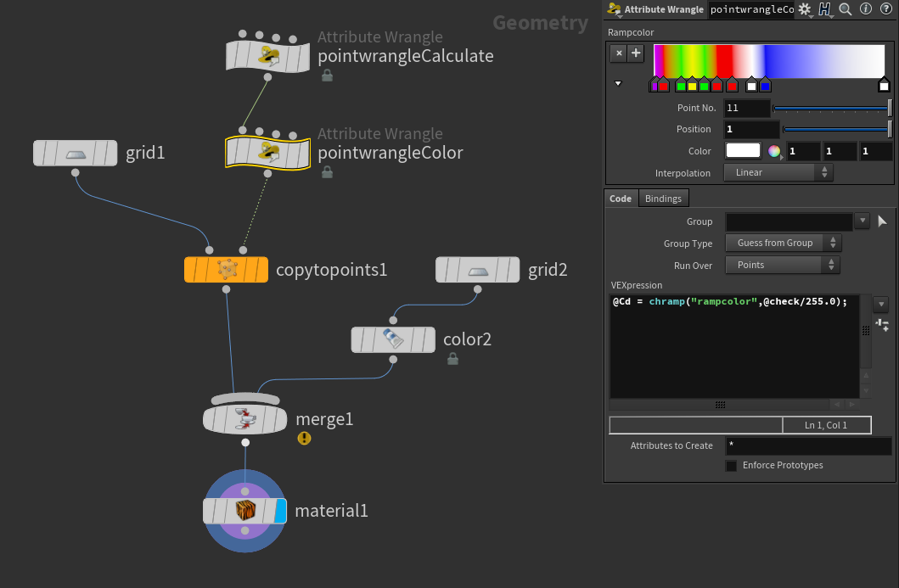Click the group selection arrow icon
The height and width of the screenshot is (588, 899).
point(882,221)
